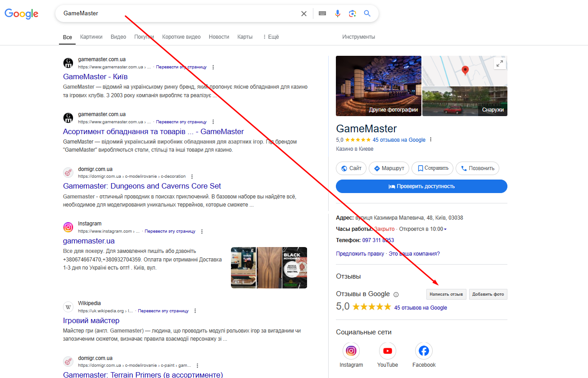Screen dimensions: 588x378
Task: Click 45 отзывов на Google under title
Action: click(399, 140)
